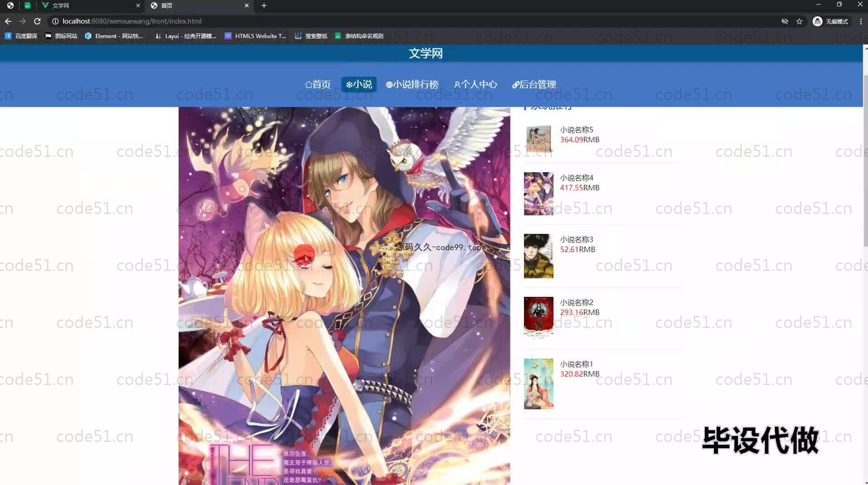This screenshot has height=485, width=868.
Task: Click the 小说名称1 title
Action: [576, 364]
